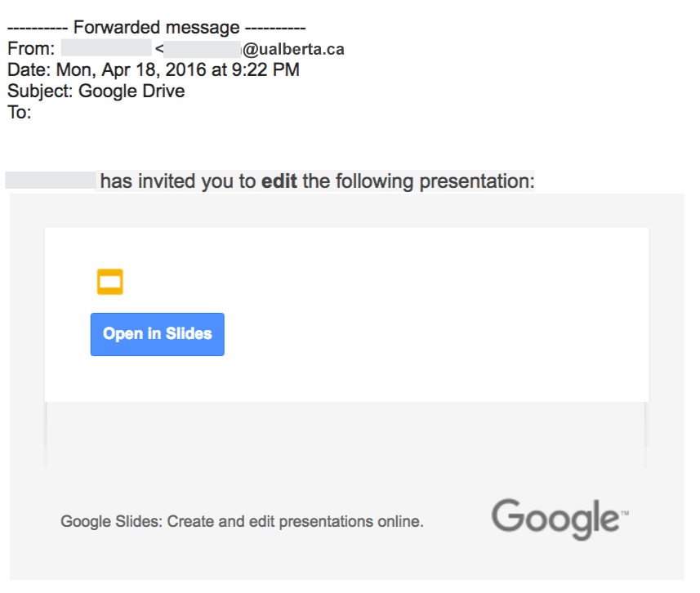Open the sender's ualberta.ca email address
Screen dimensions: 700x593
click(294, 48)
